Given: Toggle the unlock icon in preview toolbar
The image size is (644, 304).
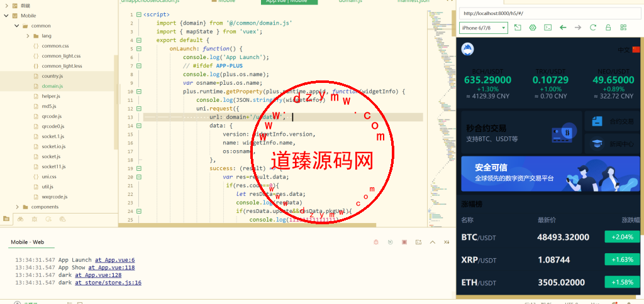Looking at the screenshot, I should click(x=608, y=28).
